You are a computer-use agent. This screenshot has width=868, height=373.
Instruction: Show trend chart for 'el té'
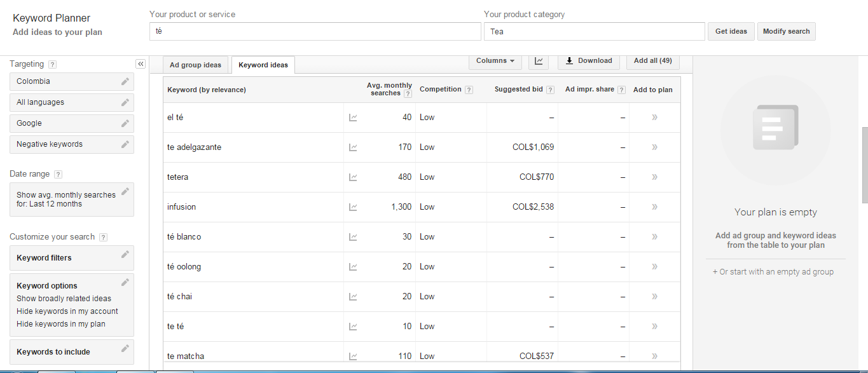click(353, 118)
